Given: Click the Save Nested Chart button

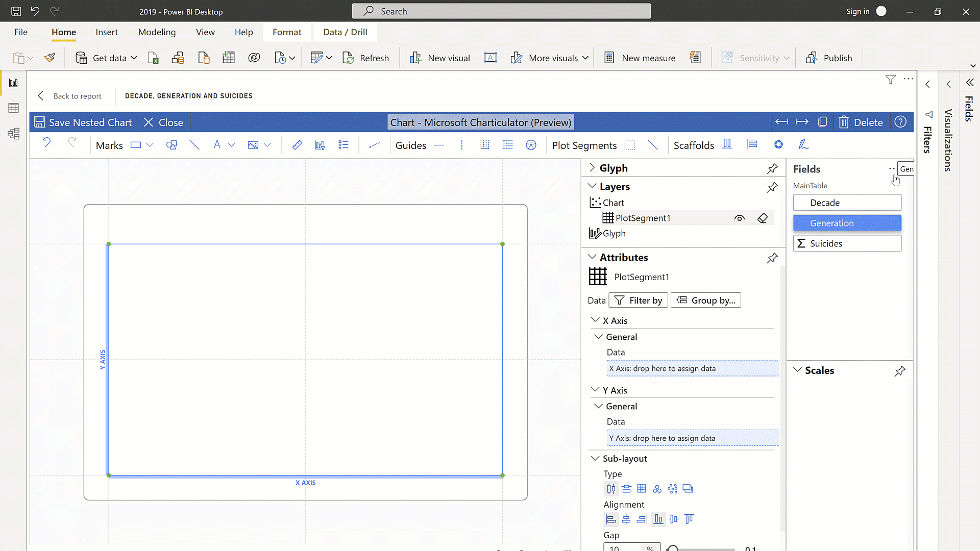Looking at the screenshot, I should [x=82, y=122].
